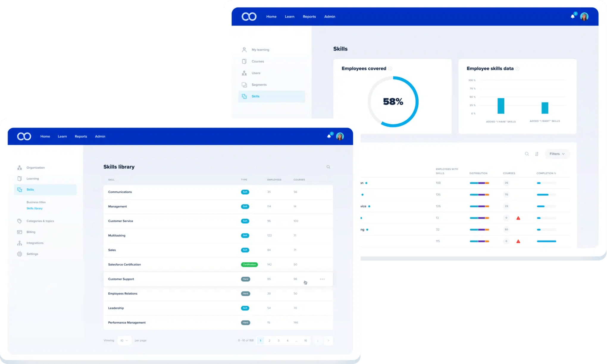The width and height of the screenshot is (607, 364).
Task: Open the Admin menu in the navigation
Action: coord(100,136)
